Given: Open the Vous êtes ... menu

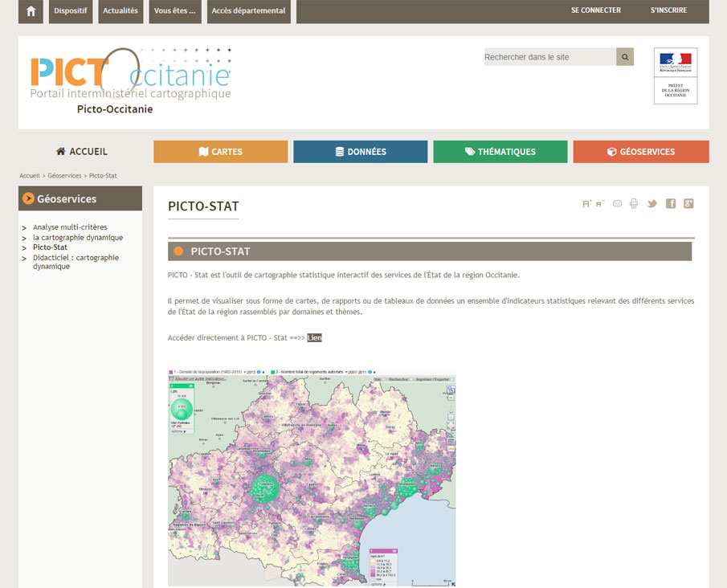Looking at the screenshot, I should 175,11.
